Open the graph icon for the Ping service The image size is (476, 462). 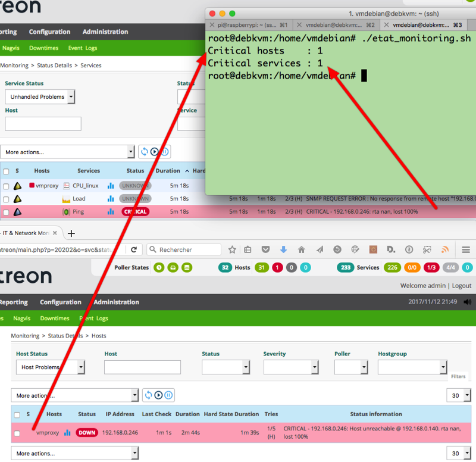coord(111,211)
